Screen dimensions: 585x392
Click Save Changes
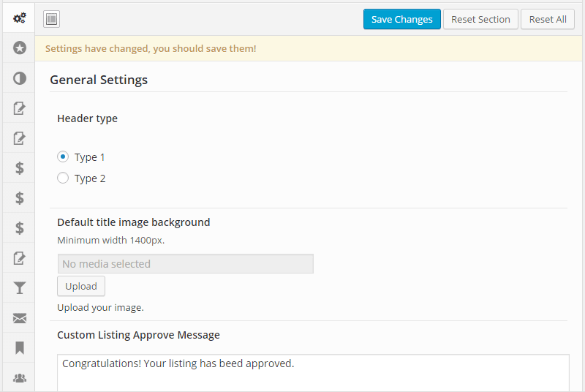[401, 20]
